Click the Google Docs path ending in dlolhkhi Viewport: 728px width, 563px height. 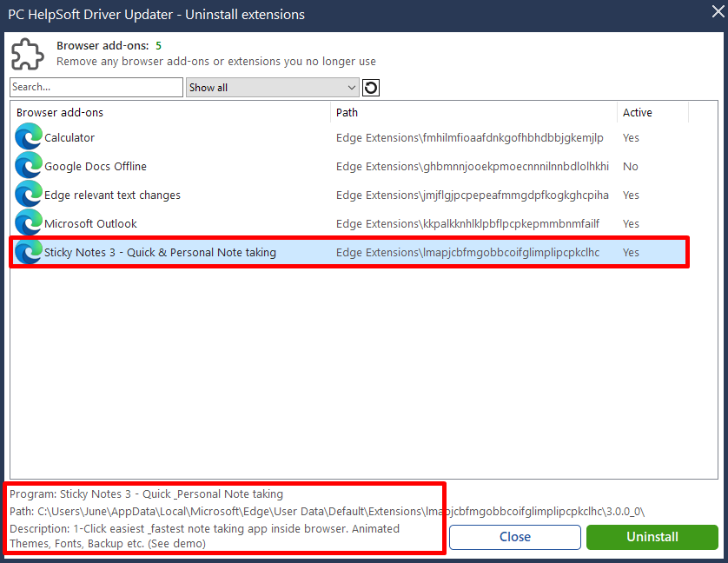(473, 166)
